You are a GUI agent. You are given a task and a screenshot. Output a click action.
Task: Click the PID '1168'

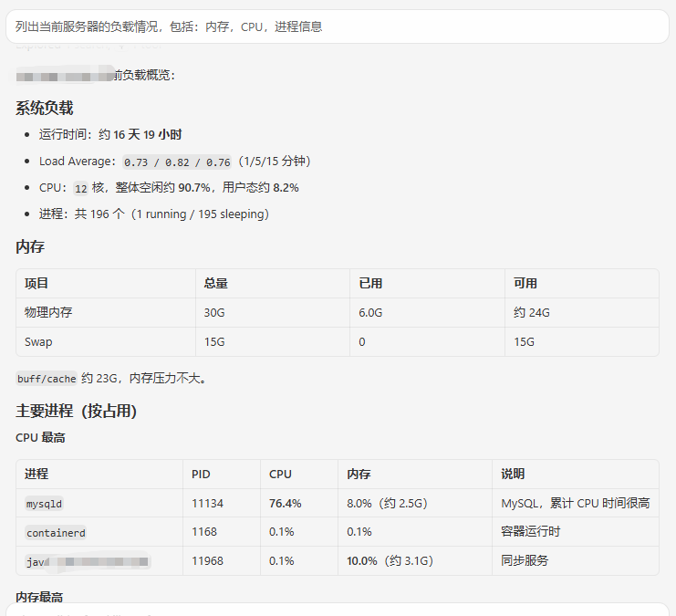(x=204, y=532)
